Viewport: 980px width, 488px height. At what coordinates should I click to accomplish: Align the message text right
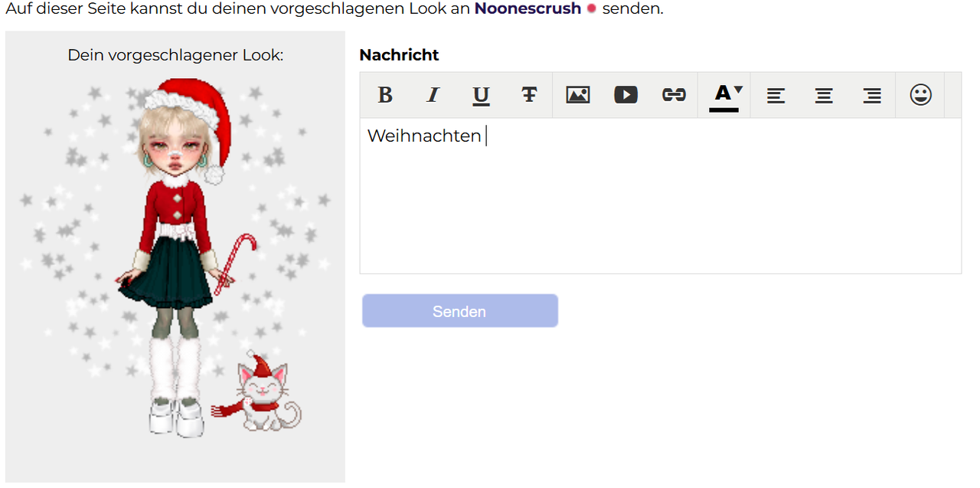click(872, 95)
